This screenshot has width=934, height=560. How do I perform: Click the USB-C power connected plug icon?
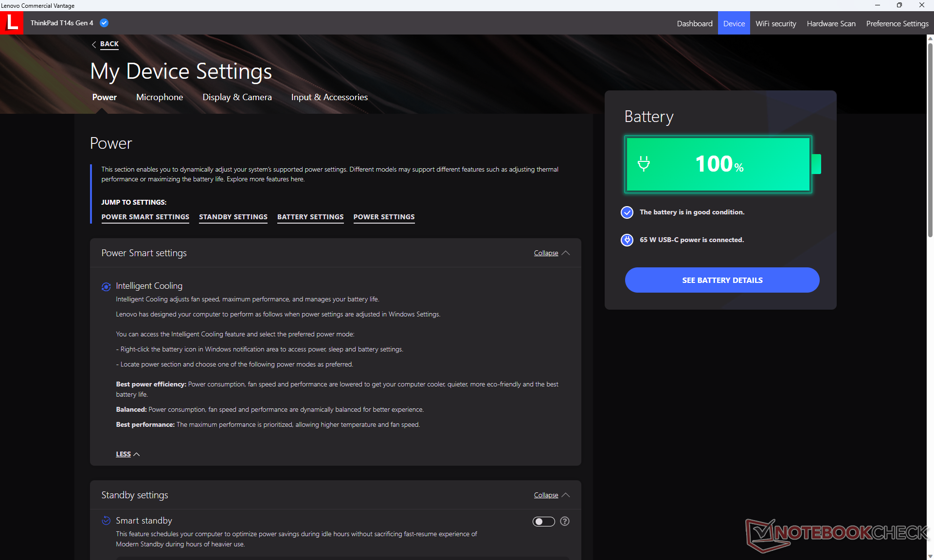click(x=627, y=240)
